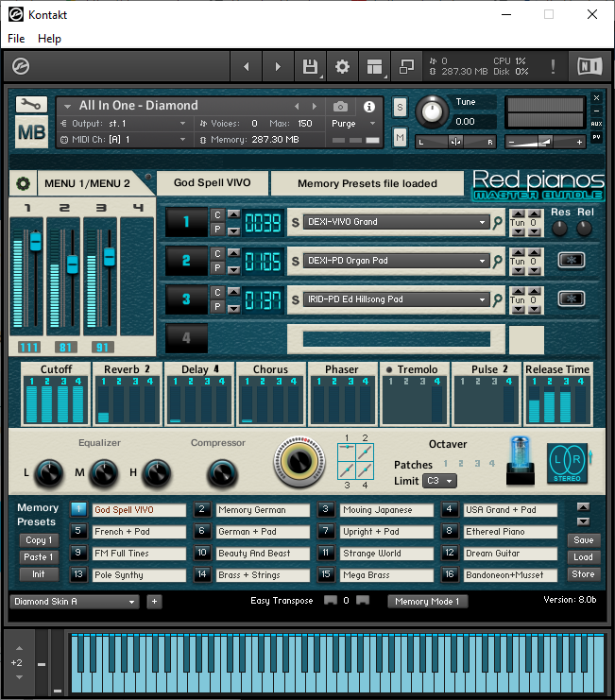Go to next instrument with right arrow
615x700 pixels.
[278, 66]
